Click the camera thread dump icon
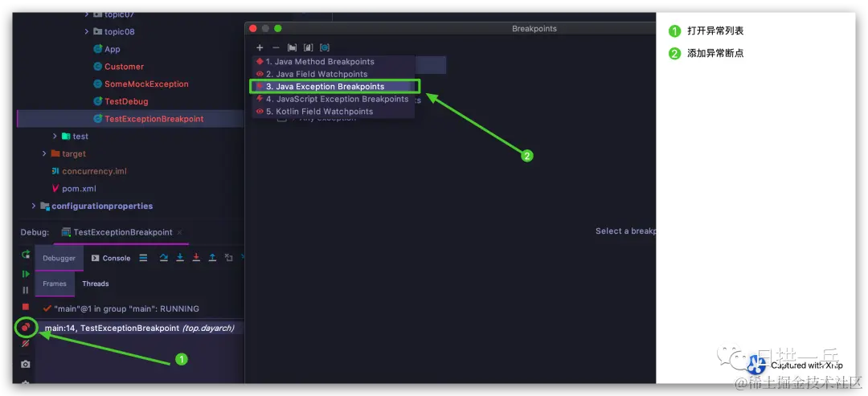Viewport: 868px width, 396px height. click(26, 365)
